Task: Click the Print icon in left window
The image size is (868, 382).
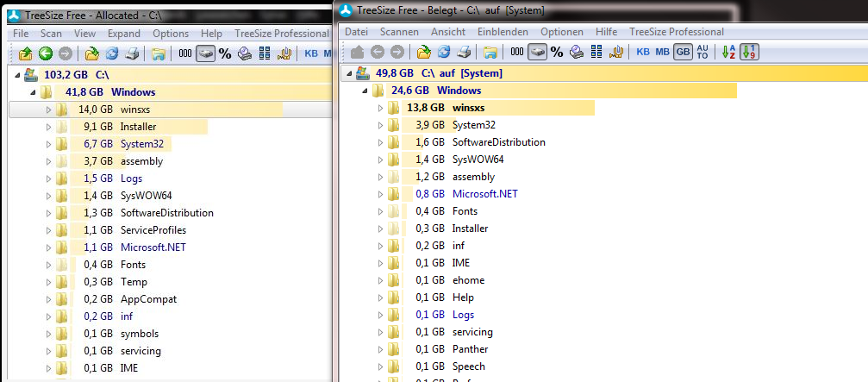Action: (131, 53)
